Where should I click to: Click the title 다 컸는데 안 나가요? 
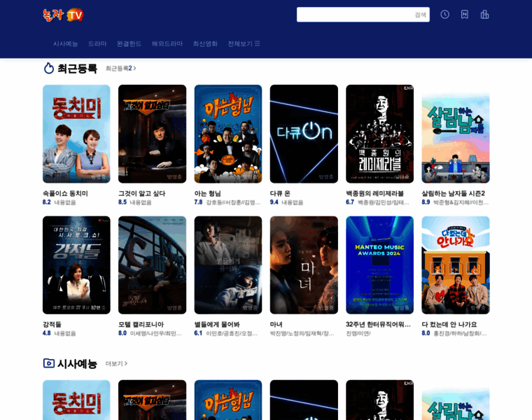coord(449,324)
